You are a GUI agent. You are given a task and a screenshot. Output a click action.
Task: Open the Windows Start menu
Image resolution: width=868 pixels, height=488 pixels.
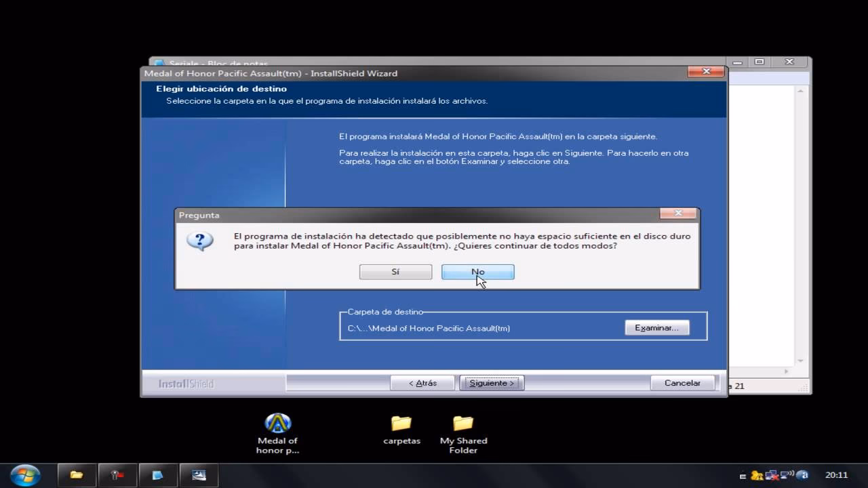[x=26, y=475]
